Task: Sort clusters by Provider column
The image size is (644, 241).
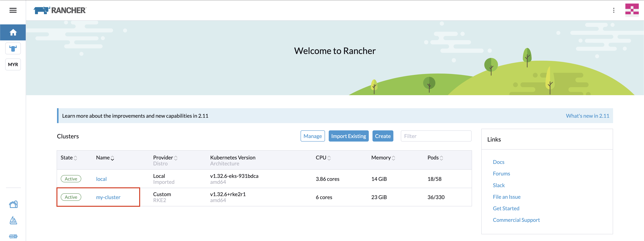Action: click(165, 158)
